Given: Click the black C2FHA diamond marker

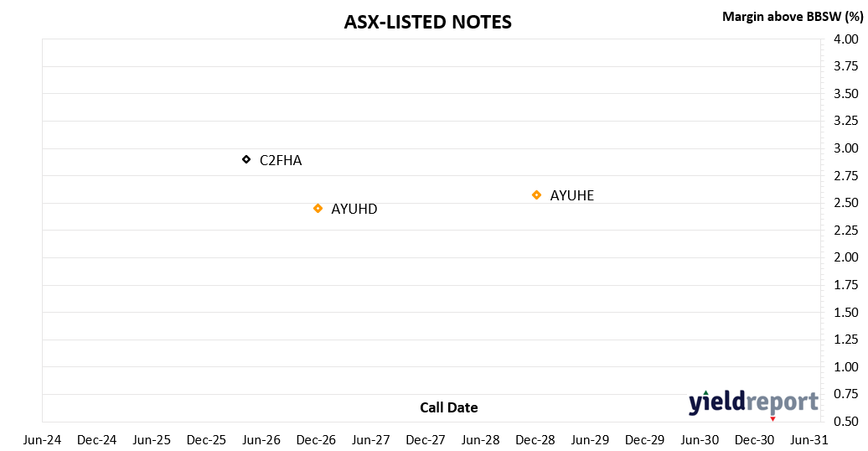Looking at the screenshot, I should [246, 159].
